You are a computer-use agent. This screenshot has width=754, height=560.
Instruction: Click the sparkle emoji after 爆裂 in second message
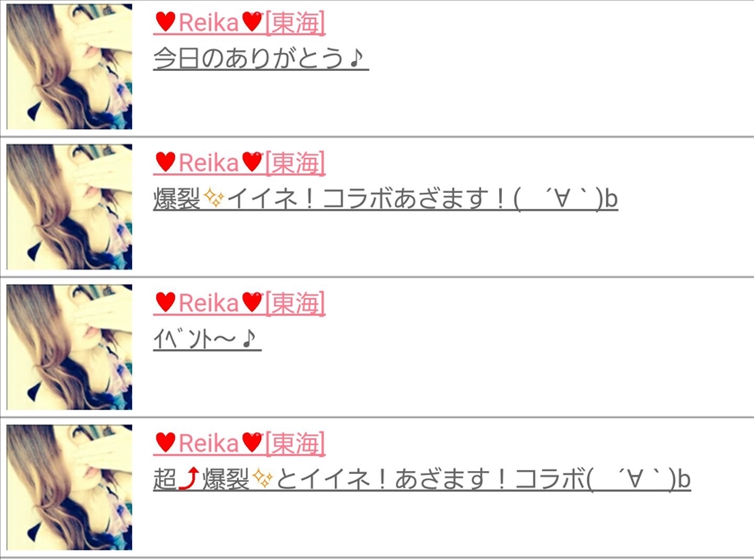[x=214, y=198]
